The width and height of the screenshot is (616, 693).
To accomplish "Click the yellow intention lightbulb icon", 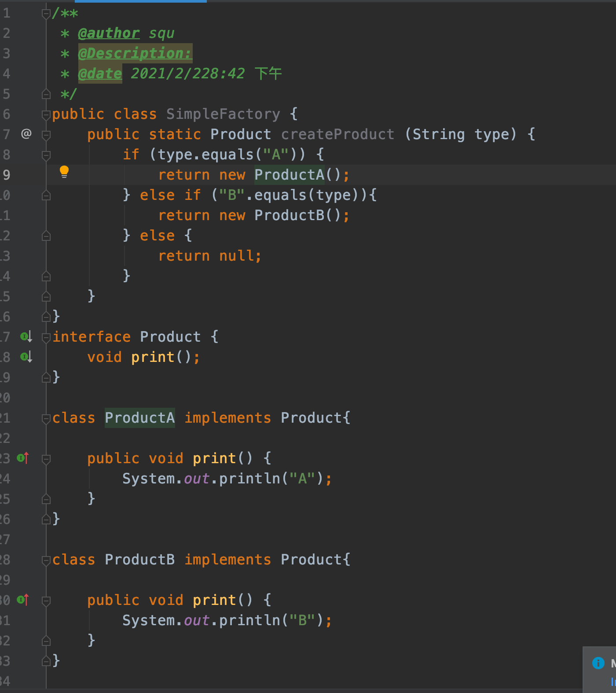I will click(64, 172).
